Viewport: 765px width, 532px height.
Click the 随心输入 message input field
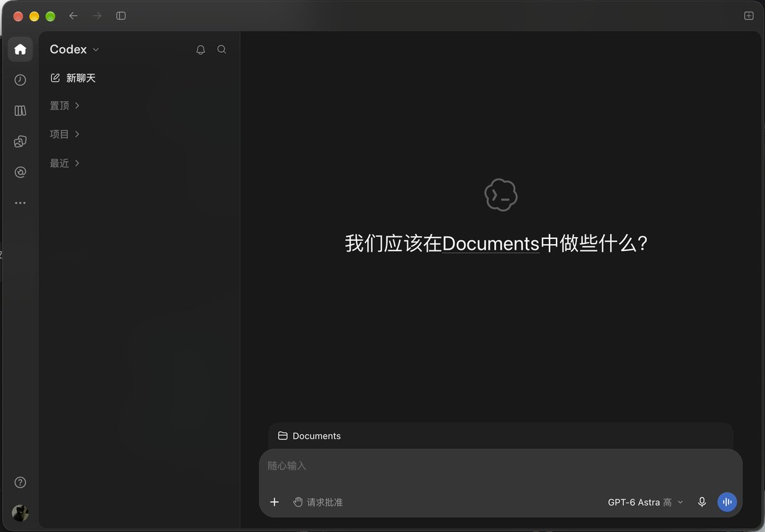(x=500, y=466)
